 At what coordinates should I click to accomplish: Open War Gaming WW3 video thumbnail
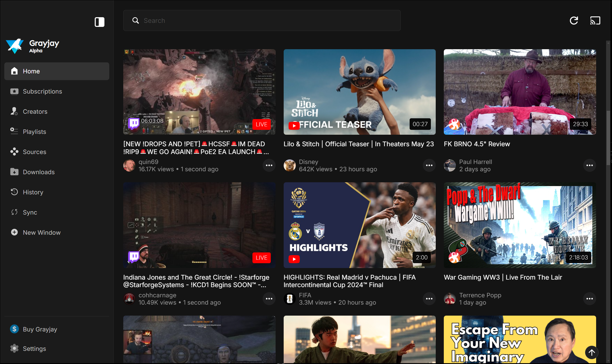click(520, 225)
